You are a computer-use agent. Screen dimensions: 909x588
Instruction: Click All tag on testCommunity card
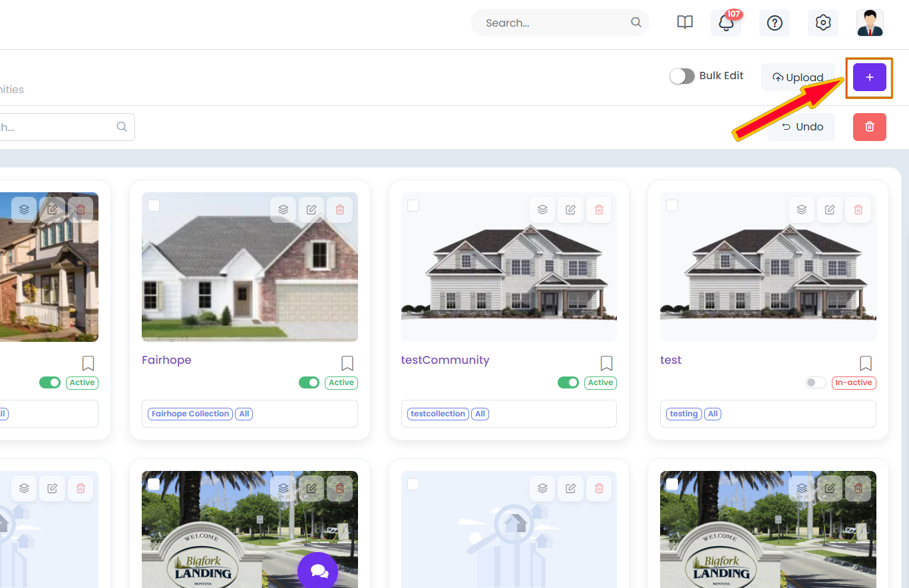point(480,414)
